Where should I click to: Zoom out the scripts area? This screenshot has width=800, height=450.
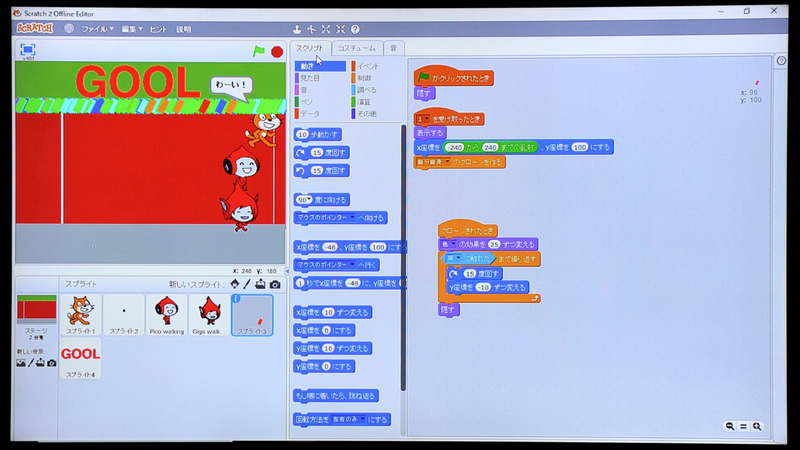(x=730, y=426)
